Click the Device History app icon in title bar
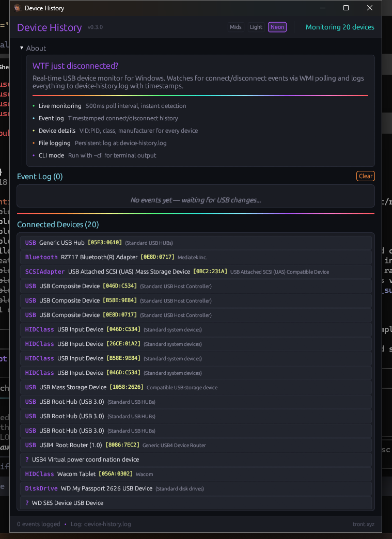Image resolution: width=392 pixels, height=539 pixels. click(x=17, y=8)
